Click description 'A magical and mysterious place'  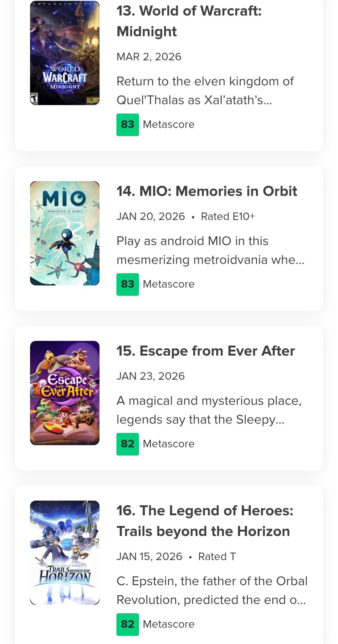(x=209, y=410)
